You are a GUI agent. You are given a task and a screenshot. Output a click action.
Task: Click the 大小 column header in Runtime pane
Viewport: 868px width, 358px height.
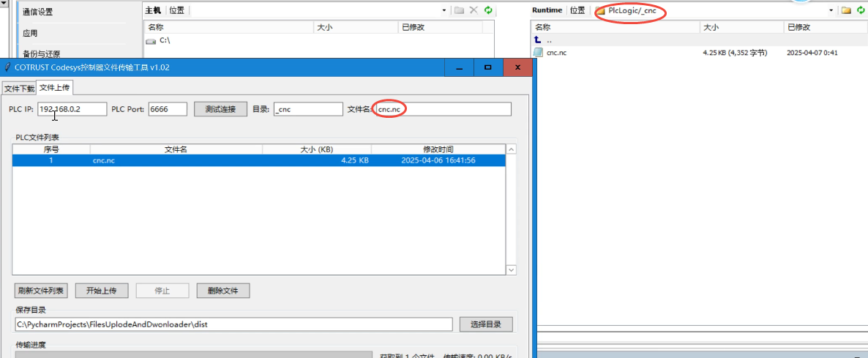click(x=742, y=27)
